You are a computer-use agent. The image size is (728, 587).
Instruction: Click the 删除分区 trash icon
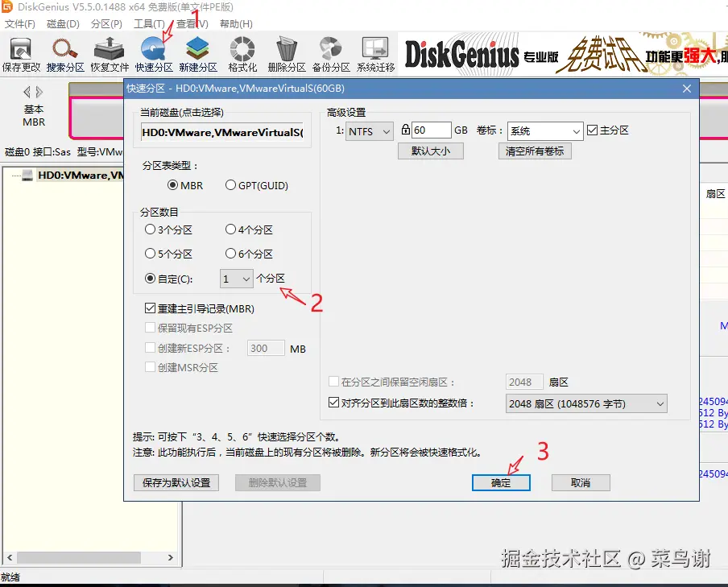pos(287,54)
